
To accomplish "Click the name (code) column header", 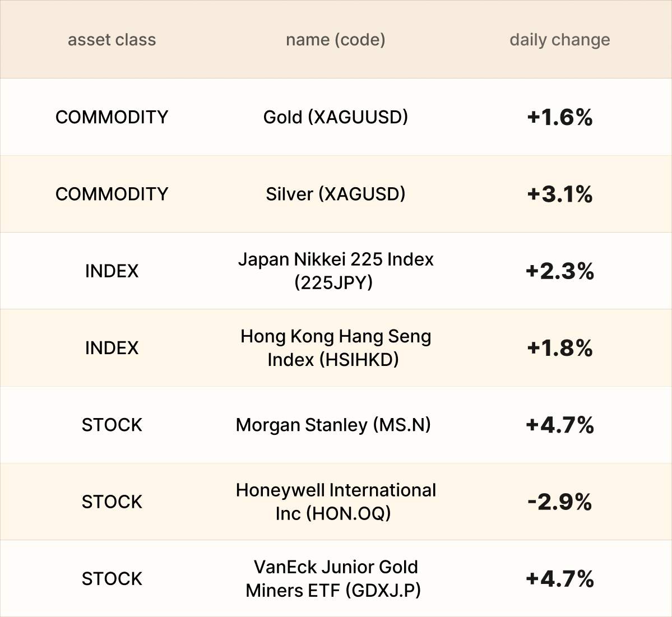I will click(335, 40).
